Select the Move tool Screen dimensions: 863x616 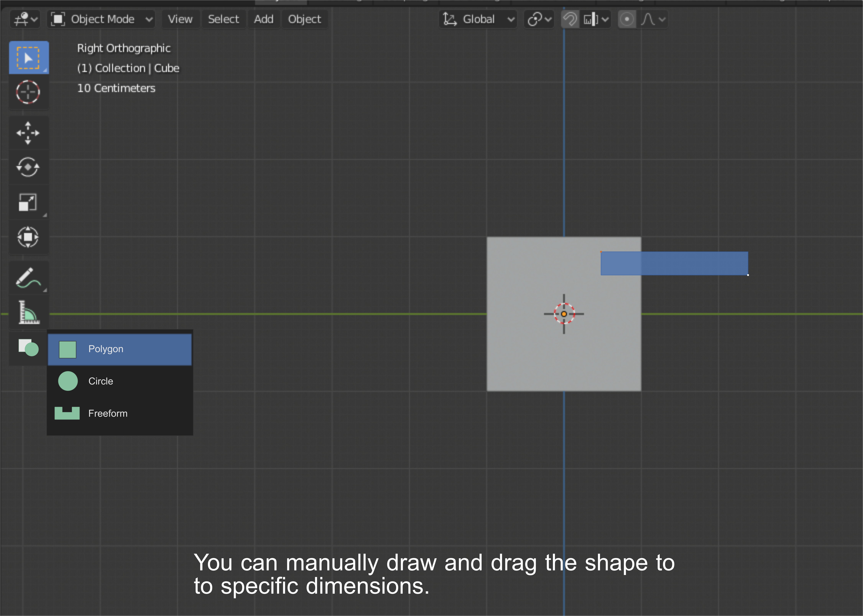[28, 133]
